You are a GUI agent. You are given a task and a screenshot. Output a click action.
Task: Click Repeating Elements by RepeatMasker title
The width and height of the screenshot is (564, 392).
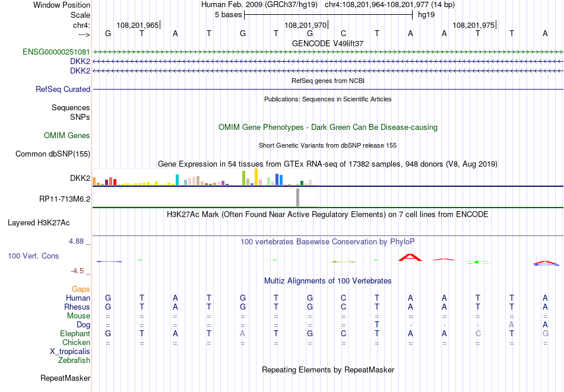(328, 369)
